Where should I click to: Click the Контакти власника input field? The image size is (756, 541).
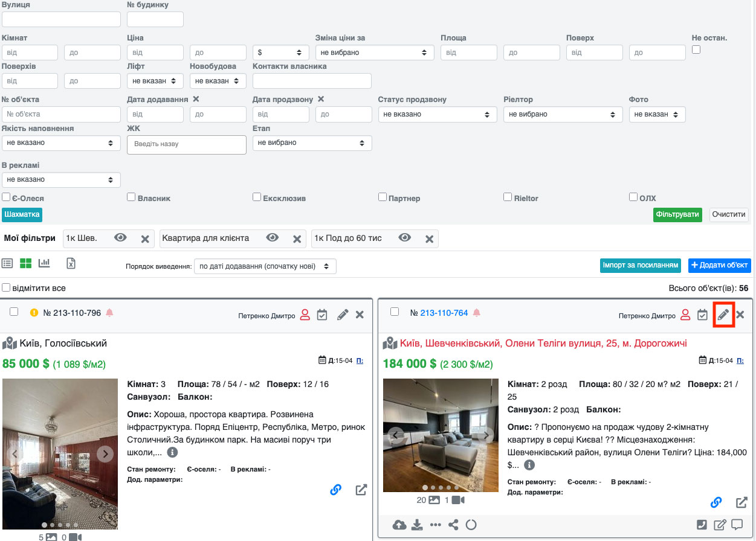[312, 81]
